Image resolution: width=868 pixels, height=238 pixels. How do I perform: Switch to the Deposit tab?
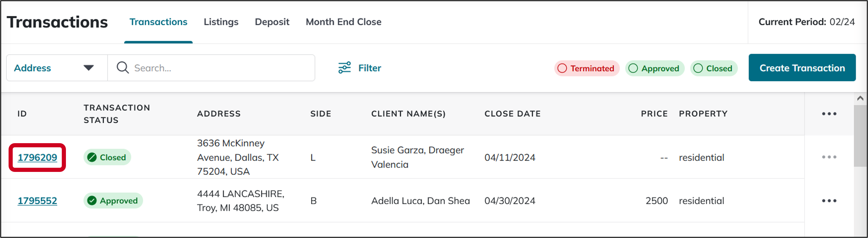(x=272, y=22)
